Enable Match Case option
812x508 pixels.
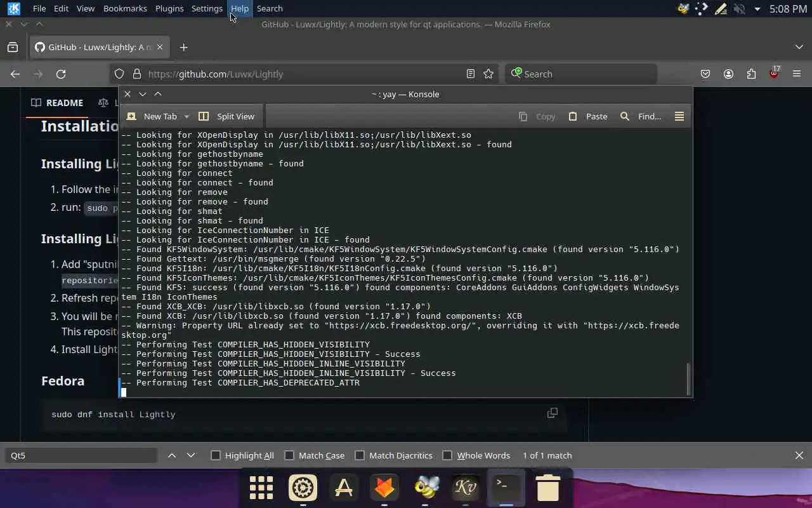(x=315, y=455)
